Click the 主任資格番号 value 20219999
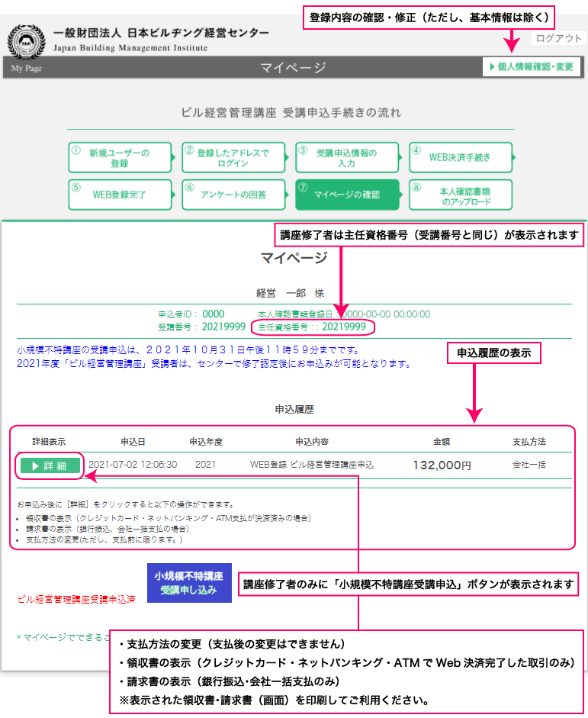The image size is (588, 718). click(344, 327)
